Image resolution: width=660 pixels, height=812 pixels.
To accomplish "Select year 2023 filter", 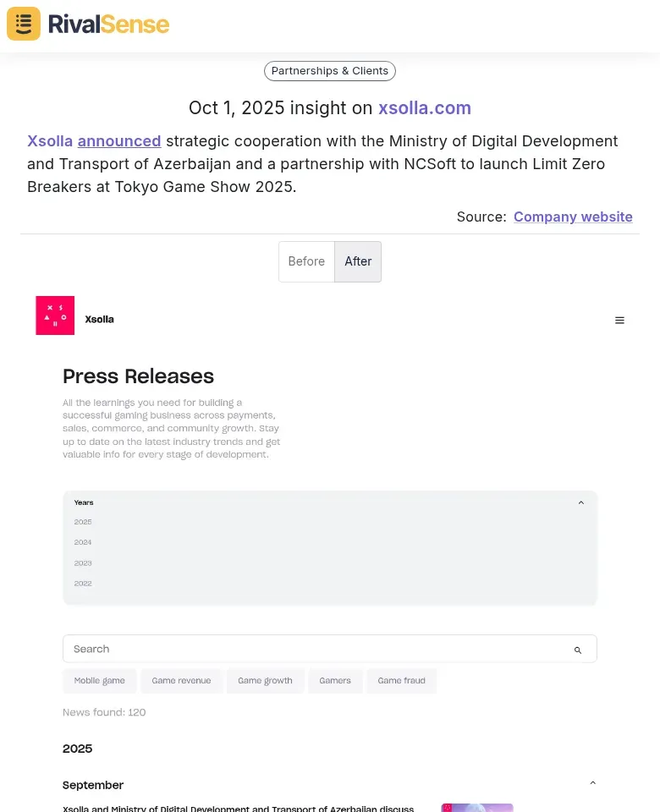I will [x=83, y=562].
